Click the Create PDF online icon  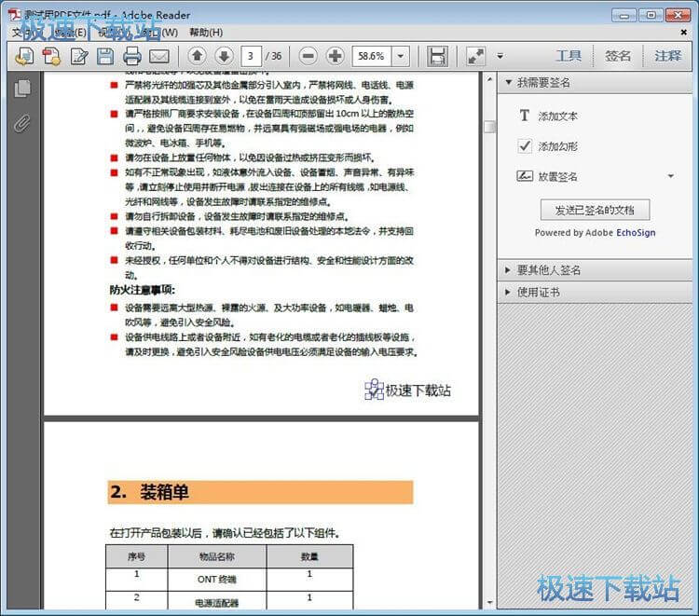(51, 56)
